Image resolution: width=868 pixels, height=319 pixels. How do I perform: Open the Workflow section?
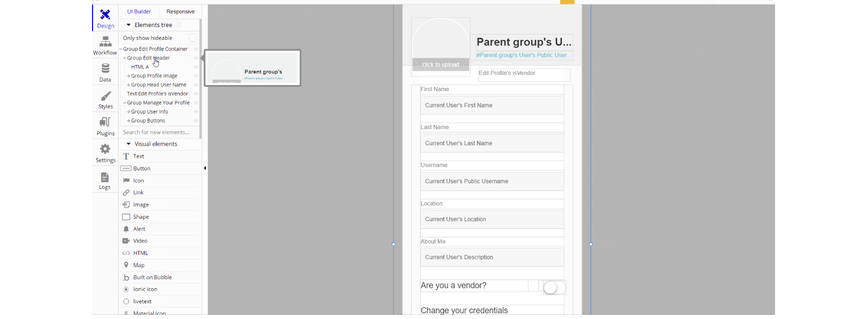pyautogui.click(x=105, y=46)
